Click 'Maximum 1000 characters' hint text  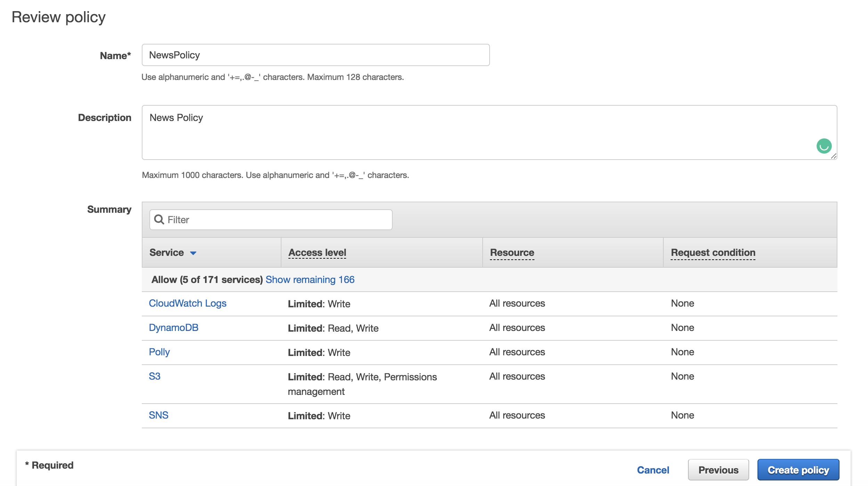(275, 175)
